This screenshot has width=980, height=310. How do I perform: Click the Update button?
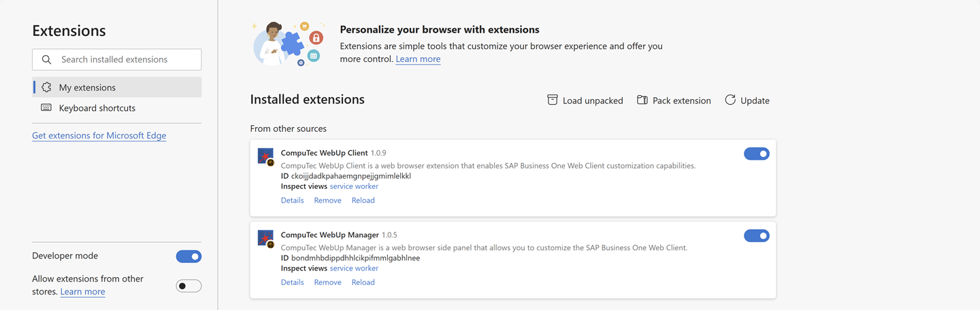pyautogui.click(x=747, y=100)
